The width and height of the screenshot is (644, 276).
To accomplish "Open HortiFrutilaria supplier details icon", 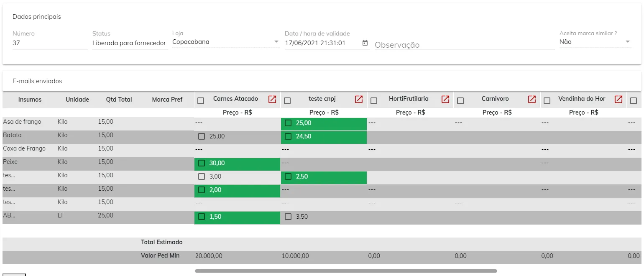I will click(445, 100).
